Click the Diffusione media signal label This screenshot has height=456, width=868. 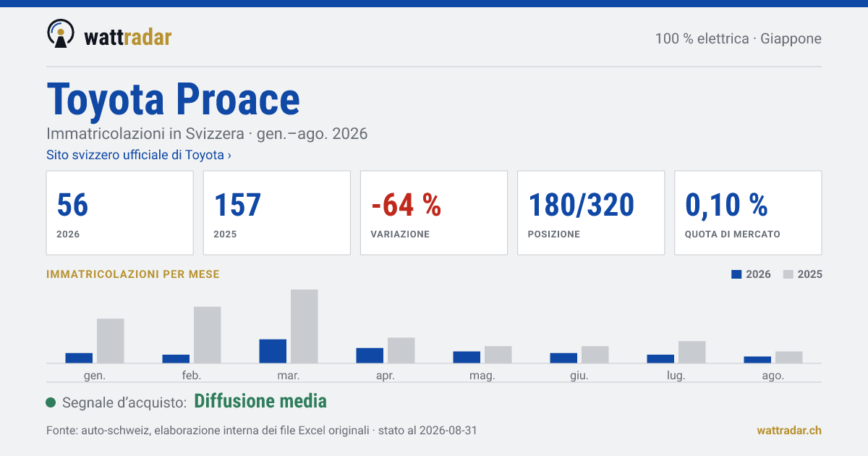[260, 402]
